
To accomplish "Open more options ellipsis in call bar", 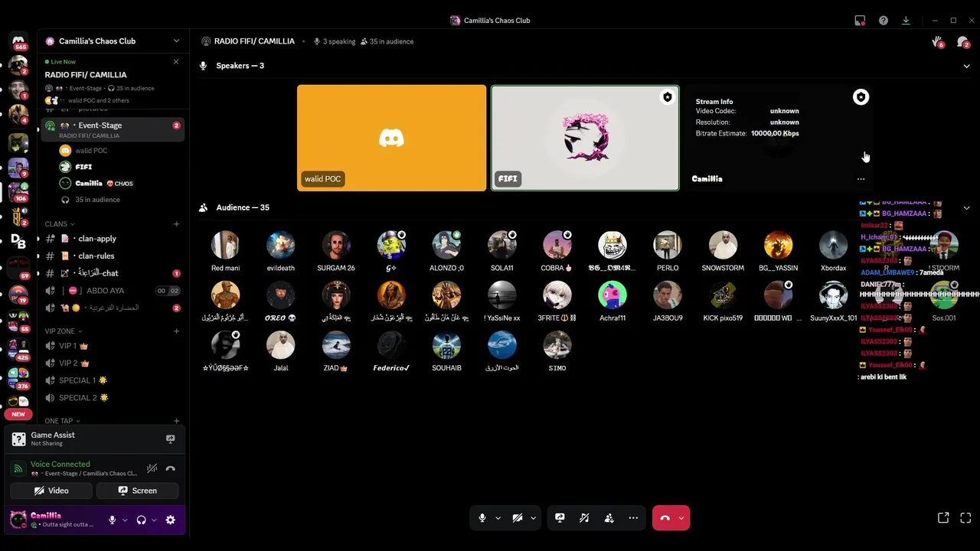I will point(633,518).
